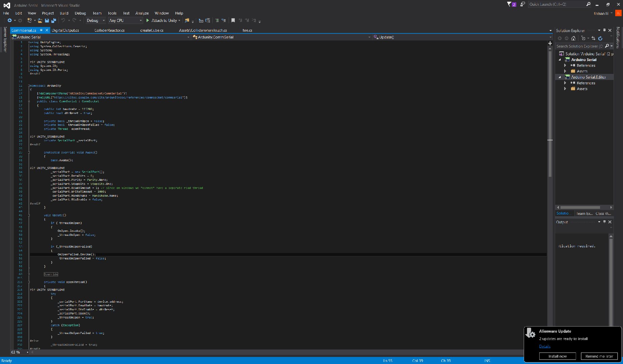Click the Redo arrow in the toolbar

point(74,21)
